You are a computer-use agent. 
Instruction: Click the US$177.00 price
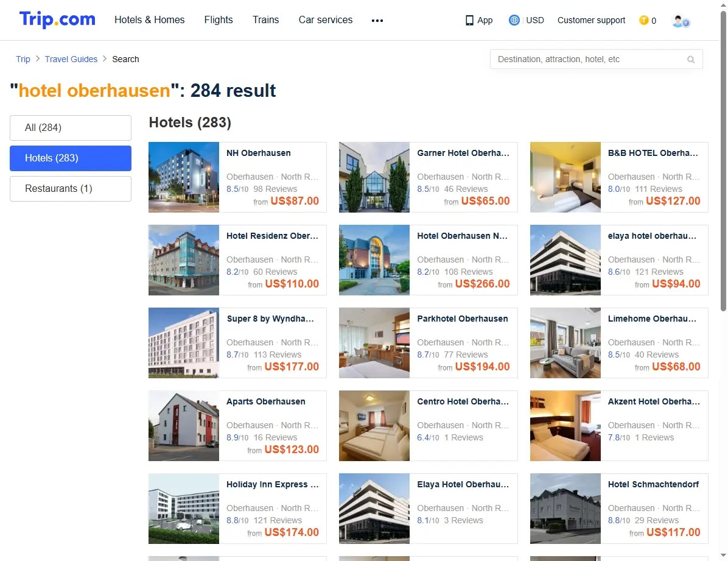point(292,366)
